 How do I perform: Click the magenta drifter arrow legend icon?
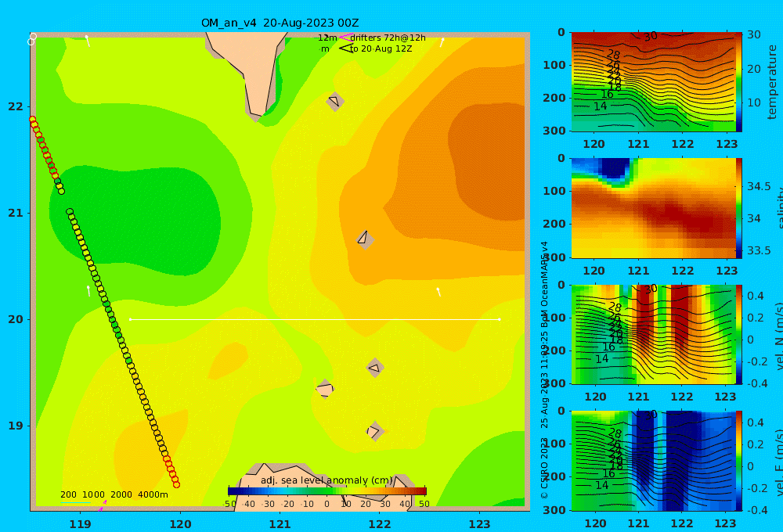click(x=345, y=38)
